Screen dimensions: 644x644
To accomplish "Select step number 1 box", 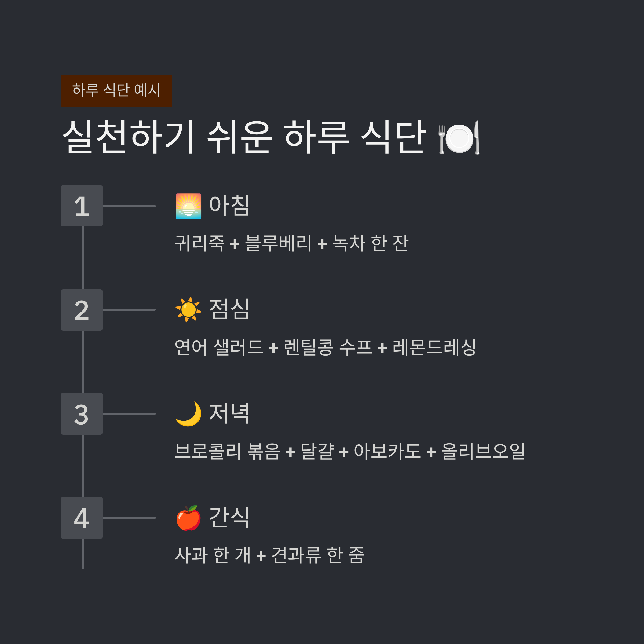I will (x=82, y=206).
